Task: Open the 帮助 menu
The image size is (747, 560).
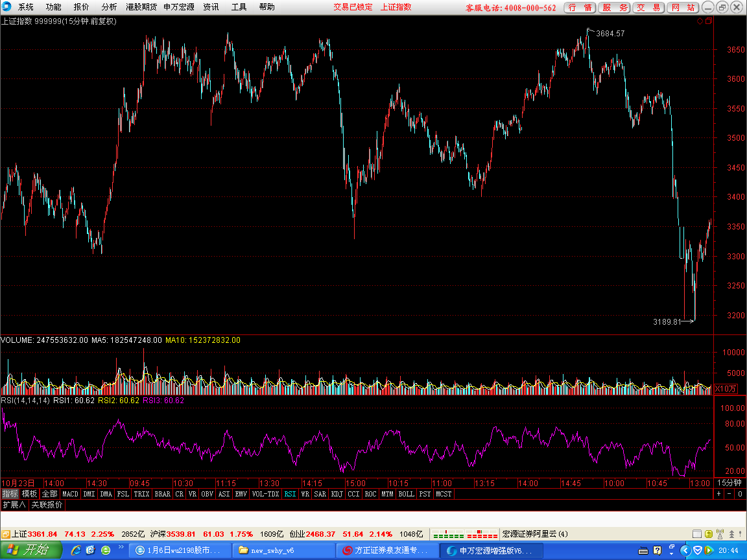Action: [x=267, y=7]
